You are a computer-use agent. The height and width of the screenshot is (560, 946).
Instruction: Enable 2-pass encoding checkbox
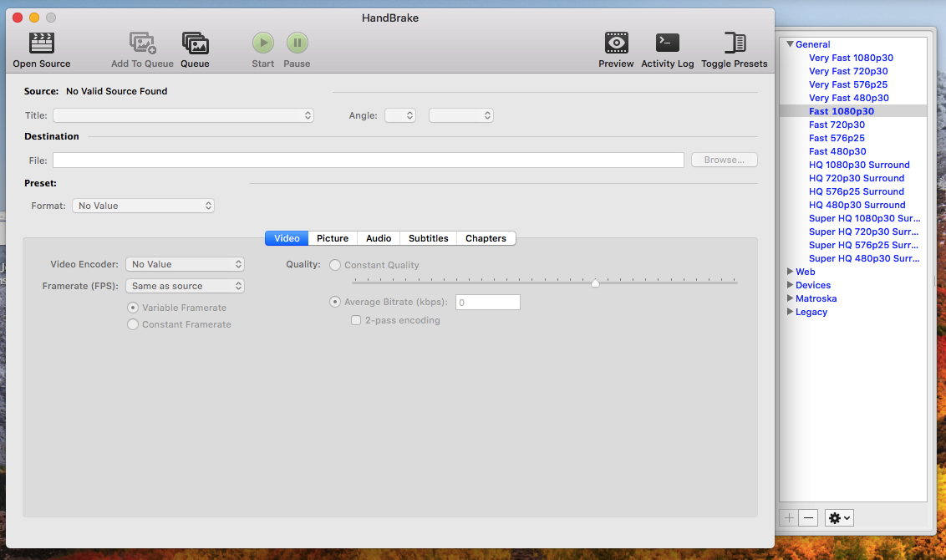coord(356,320)
